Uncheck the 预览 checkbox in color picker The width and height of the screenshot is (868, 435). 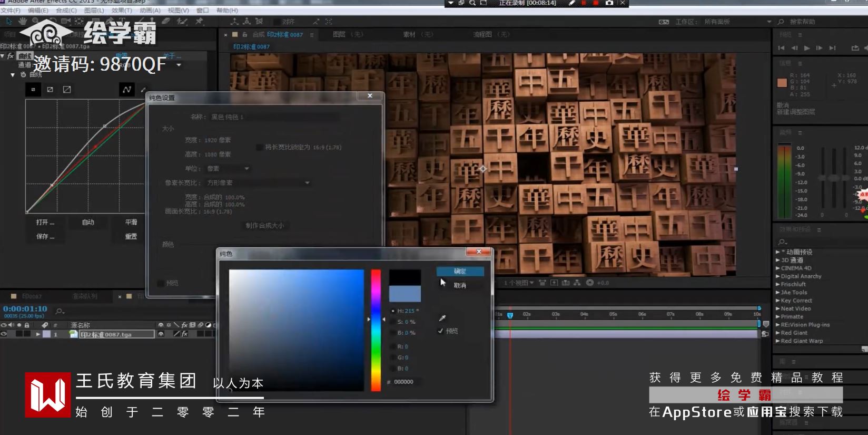440,331
